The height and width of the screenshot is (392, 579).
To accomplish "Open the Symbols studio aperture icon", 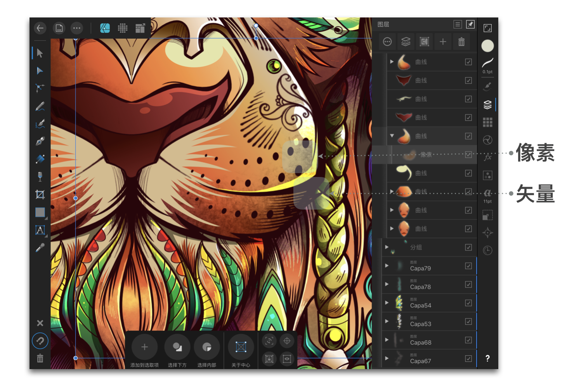I will (487, 140).
